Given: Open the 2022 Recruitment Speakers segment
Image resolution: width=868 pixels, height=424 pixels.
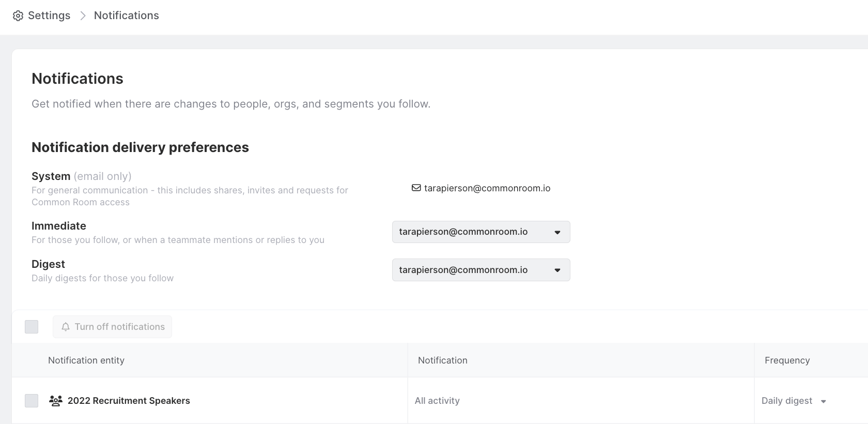Looking at the screenshot, I should coord(129,401).
